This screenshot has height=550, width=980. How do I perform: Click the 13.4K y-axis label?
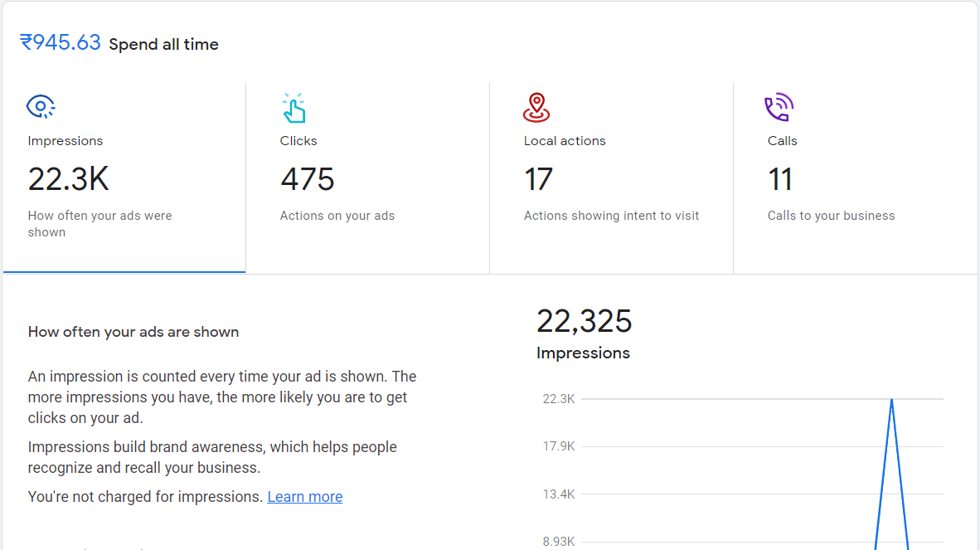coord(558,494)
